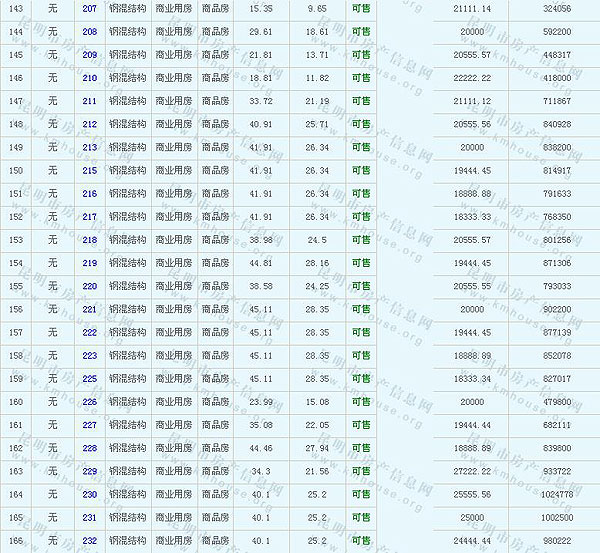Select room number 222 link
This screenshot has height=553, width=600.
pos(90,333)
